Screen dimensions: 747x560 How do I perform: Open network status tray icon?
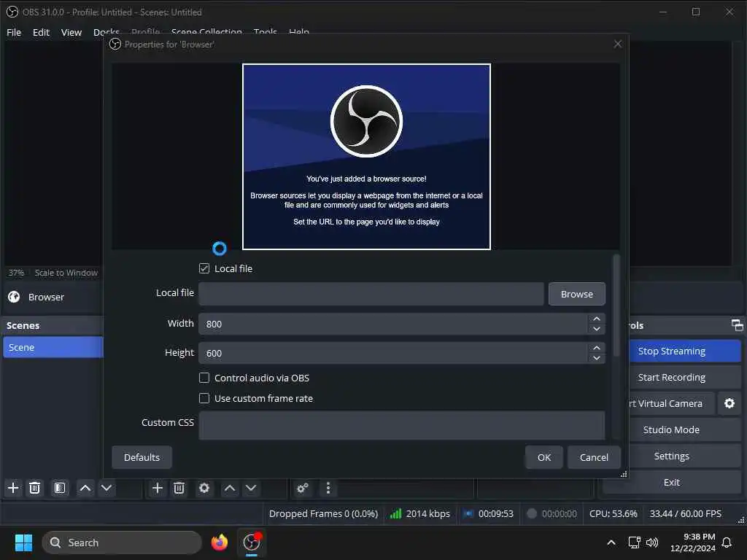coord(634,542)
